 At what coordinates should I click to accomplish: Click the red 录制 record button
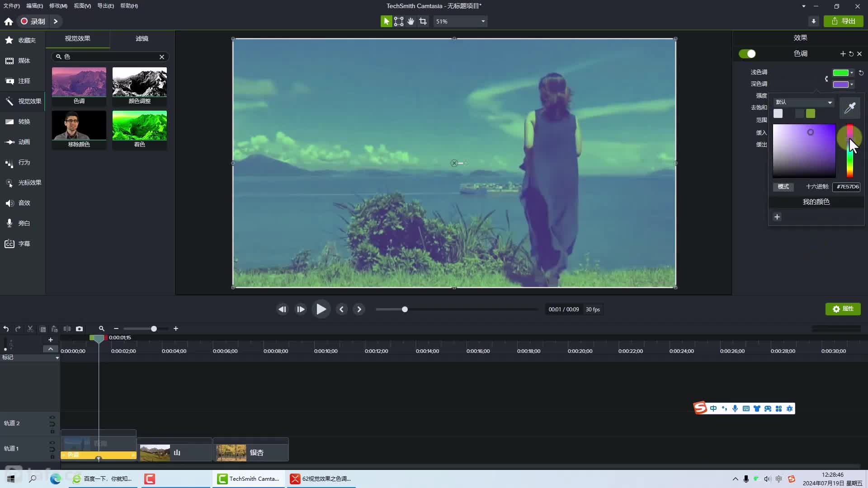coord(33,21)
